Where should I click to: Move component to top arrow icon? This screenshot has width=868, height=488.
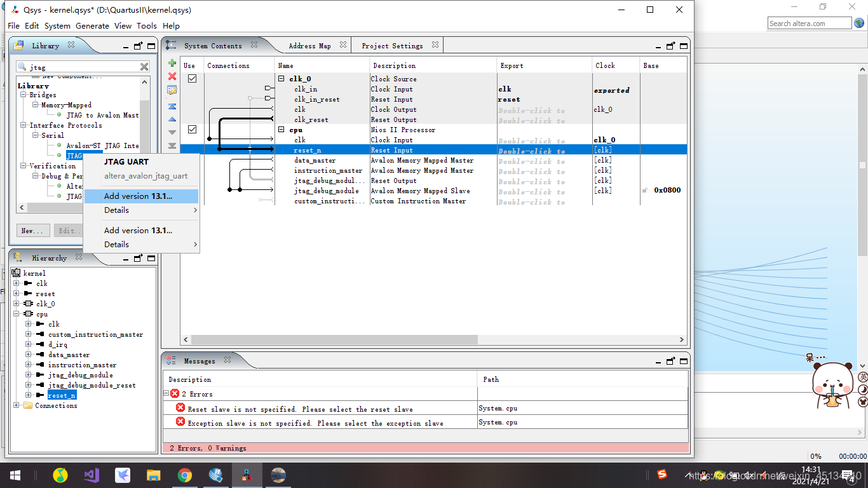172,106
